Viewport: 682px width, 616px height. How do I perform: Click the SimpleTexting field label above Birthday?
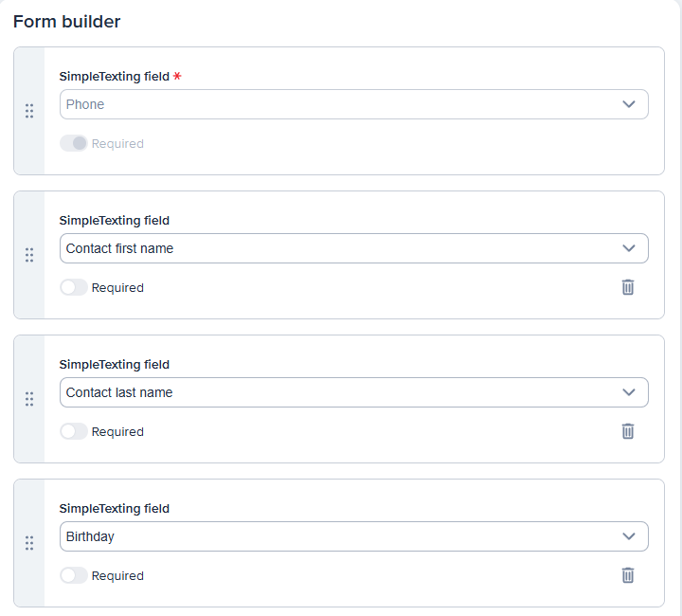click(x=114, y=509)
